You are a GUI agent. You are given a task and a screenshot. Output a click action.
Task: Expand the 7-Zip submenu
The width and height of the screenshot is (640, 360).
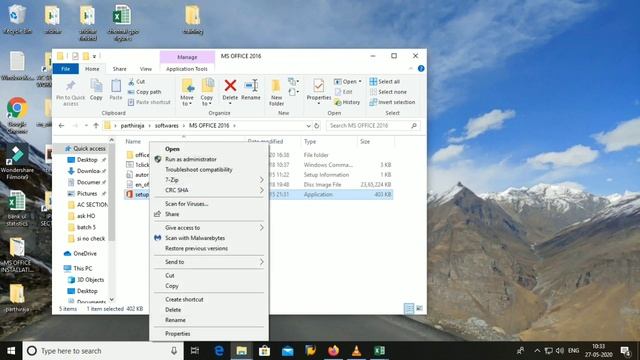coord(261,180)
